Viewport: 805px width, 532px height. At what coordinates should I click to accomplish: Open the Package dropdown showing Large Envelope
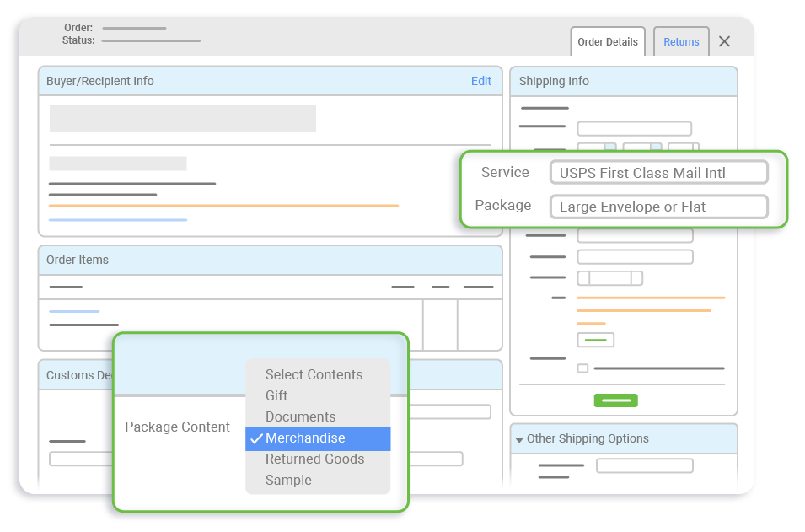point(658,207)
